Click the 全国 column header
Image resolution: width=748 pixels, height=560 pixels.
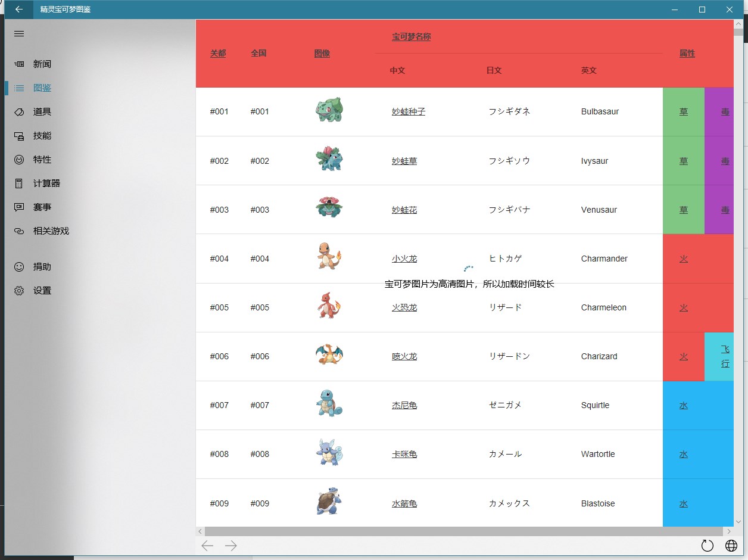pos(258,53)
